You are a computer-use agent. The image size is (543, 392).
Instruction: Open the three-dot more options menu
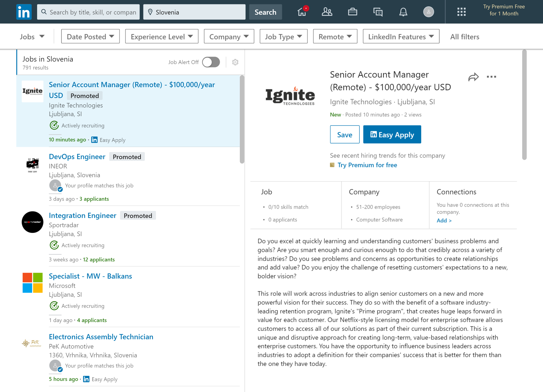[491, 77]
